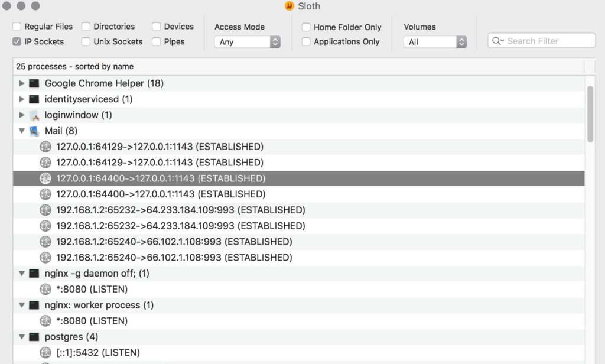Click the terminal icon beside Google Chrome Helper
This screenshot has width=605, height=364.
tap(34, 83)
